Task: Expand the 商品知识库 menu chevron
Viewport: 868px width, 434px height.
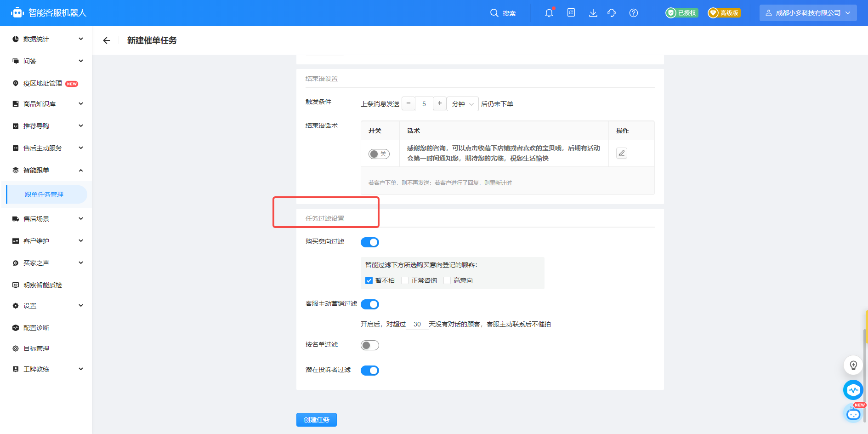Action: pos(81,104)
